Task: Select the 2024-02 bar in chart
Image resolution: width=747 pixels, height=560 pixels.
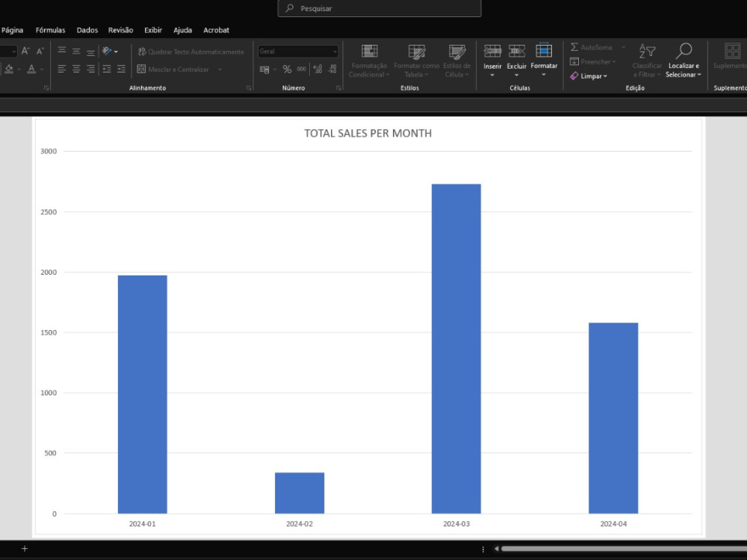Action: point(300,493)
